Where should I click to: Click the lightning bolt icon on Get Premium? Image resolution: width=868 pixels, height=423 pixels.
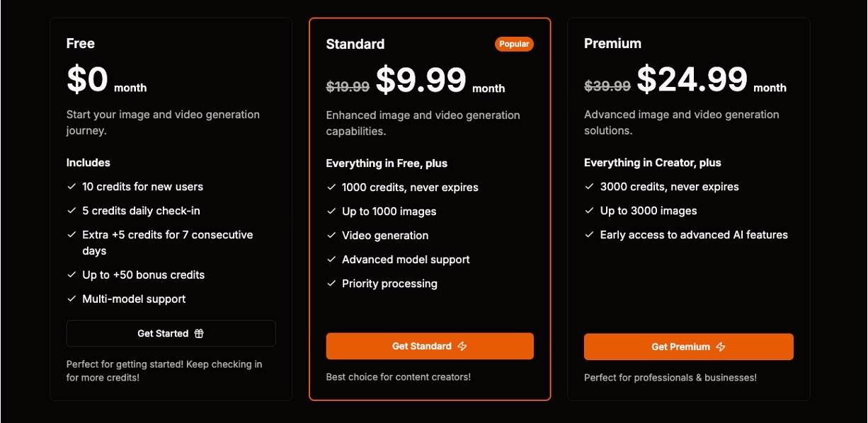(721, 347)
